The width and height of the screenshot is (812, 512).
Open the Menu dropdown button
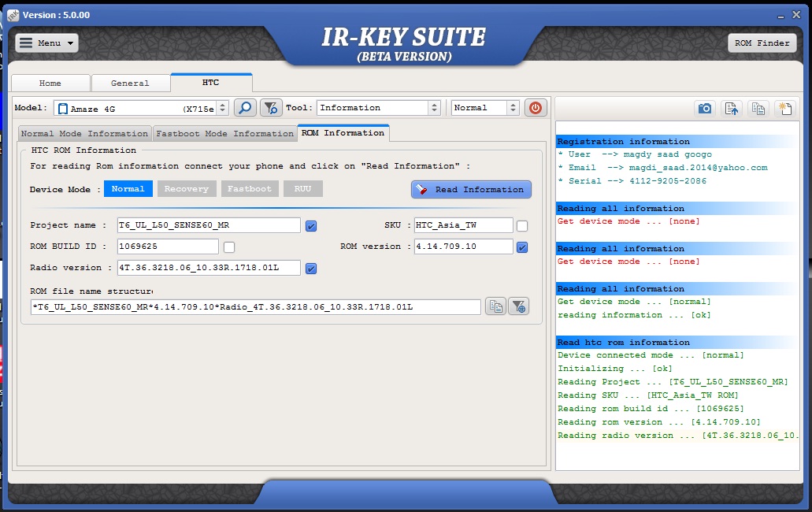click(x=46, y=43)
